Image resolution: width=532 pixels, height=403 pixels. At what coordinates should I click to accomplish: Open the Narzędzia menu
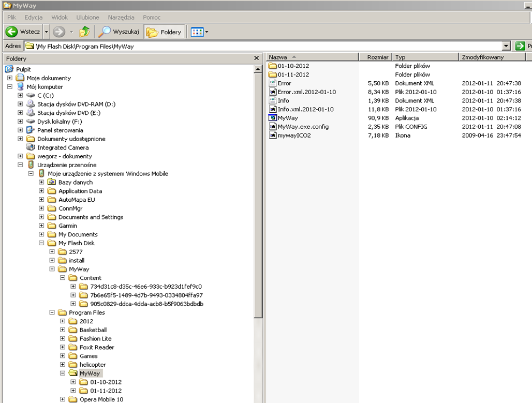point(121,17)
